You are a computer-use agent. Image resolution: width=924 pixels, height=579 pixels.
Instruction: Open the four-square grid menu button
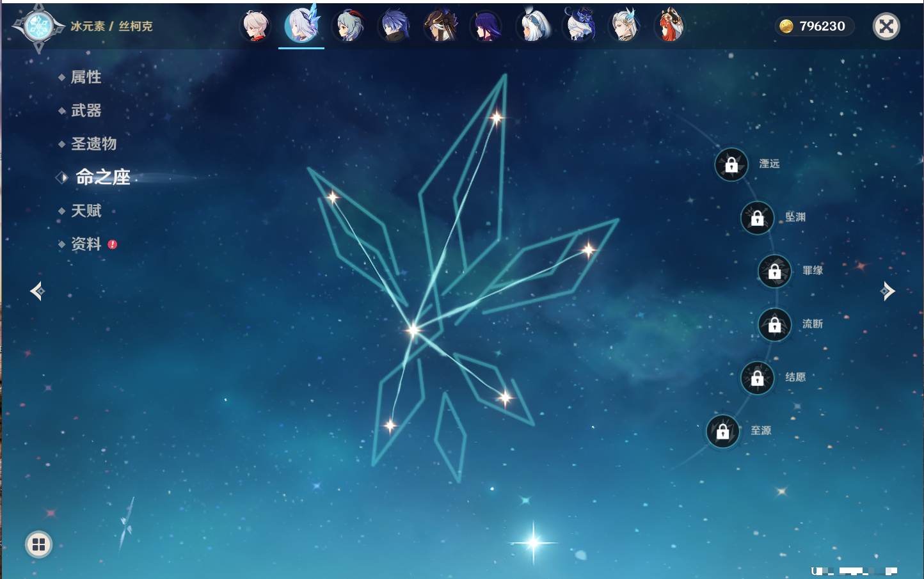pyautogui.click(x=38, y=544)
